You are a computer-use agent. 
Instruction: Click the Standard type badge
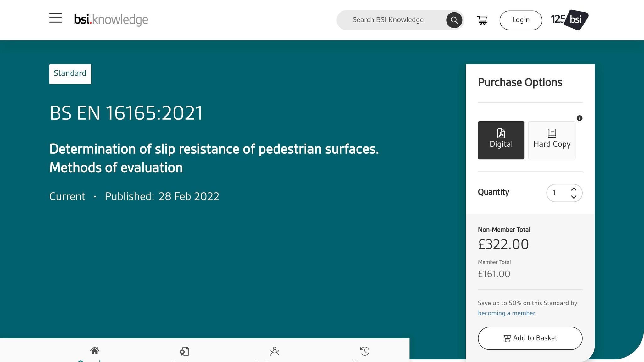pos(70,74)
